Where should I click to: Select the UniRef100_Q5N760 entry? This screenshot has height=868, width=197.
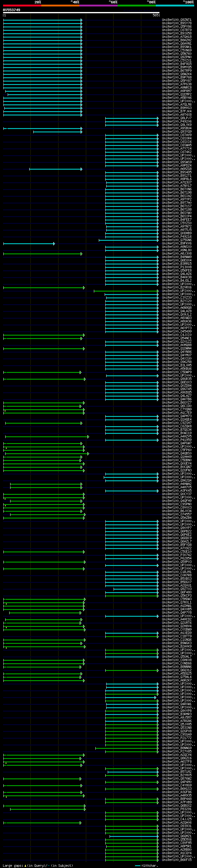point(177,54)
